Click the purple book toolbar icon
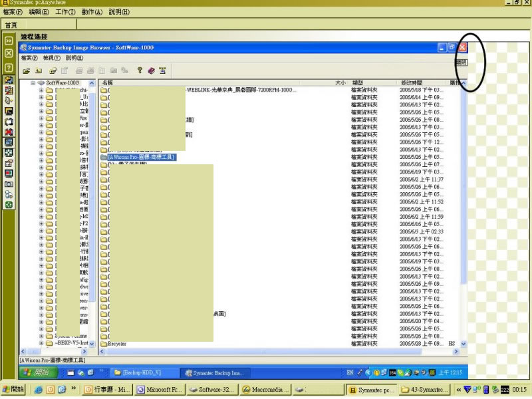This screenshot has height=399, width=532. pos(152,70)
